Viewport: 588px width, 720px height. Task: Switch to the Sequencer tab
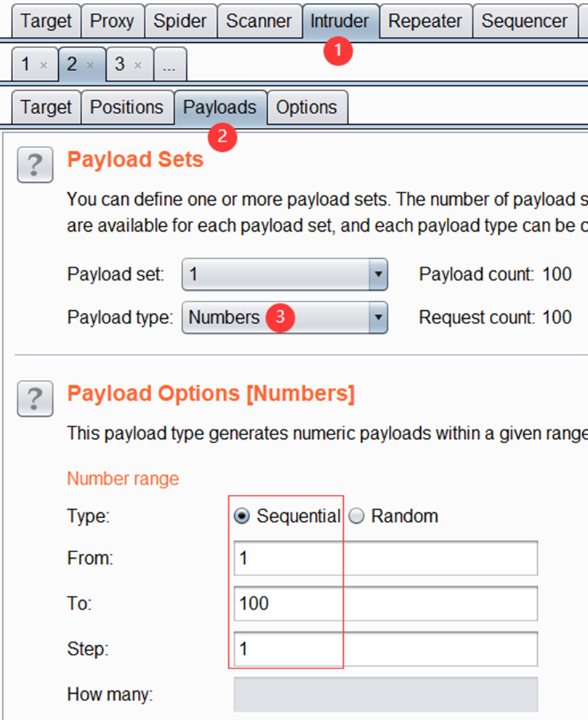coord(525,21)
